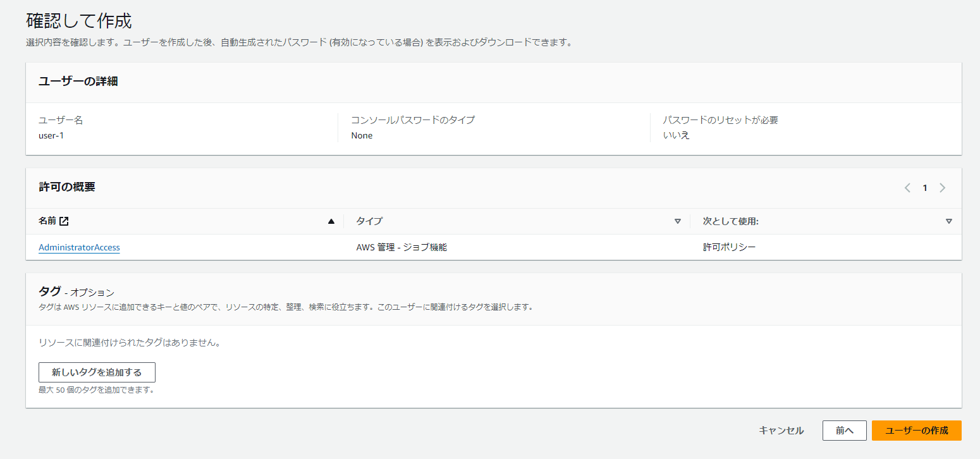
Task: Click the next page chevron in 許可の概要
Action: tap(943, 188)
